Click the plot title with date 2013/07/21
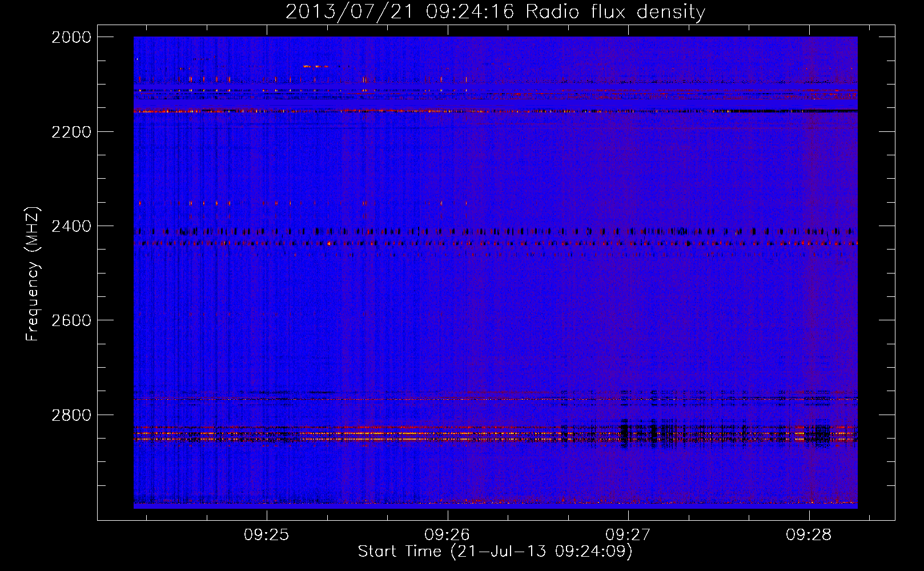 pyautogui.click(x=495, y=12)
